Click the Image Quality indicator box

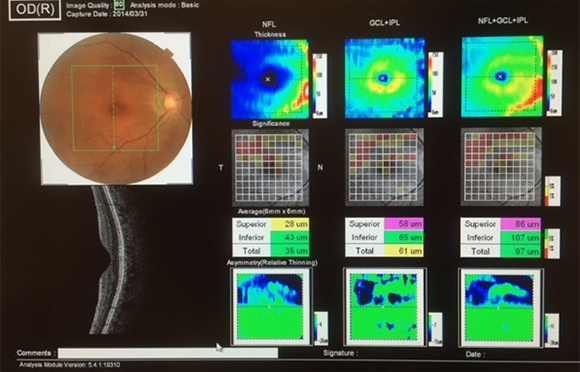pyautogui.click(x=119, y=5)
